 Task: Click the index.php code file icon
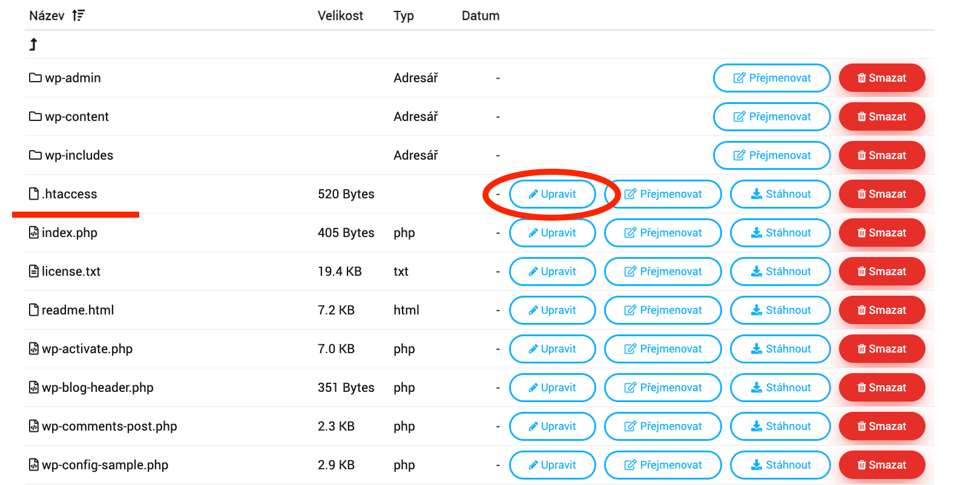tap(34, 232)
